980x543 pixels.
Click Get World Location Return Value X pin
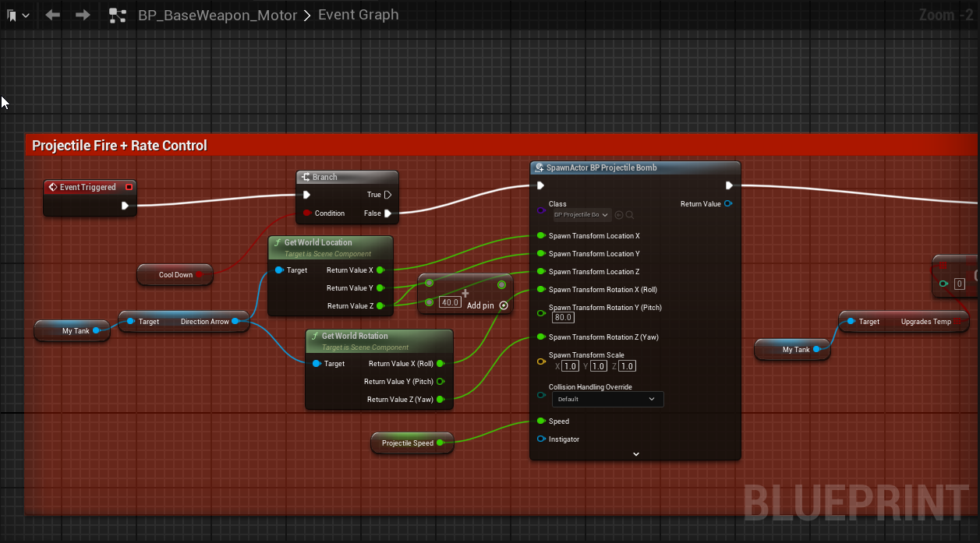[380, 270]
